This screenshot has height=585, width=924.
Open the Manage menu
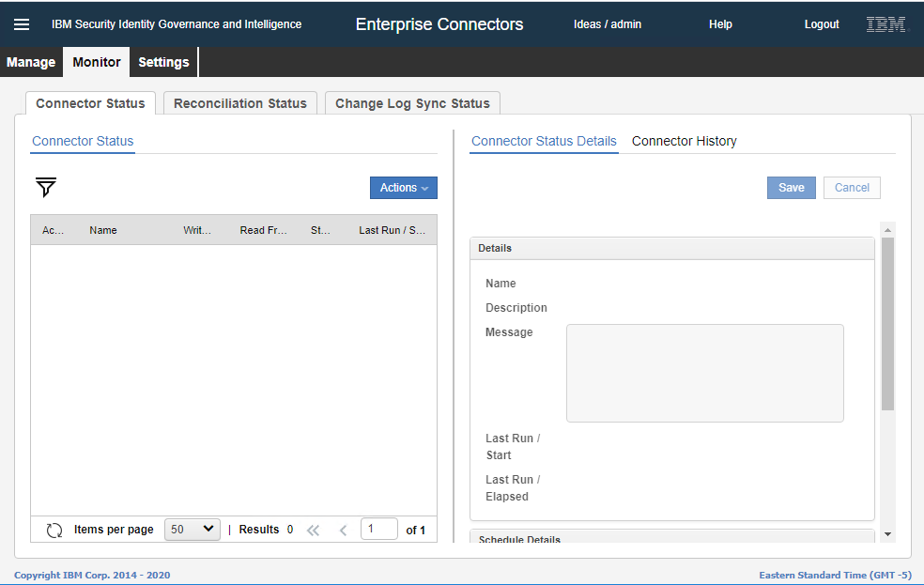tap(31, 62)
